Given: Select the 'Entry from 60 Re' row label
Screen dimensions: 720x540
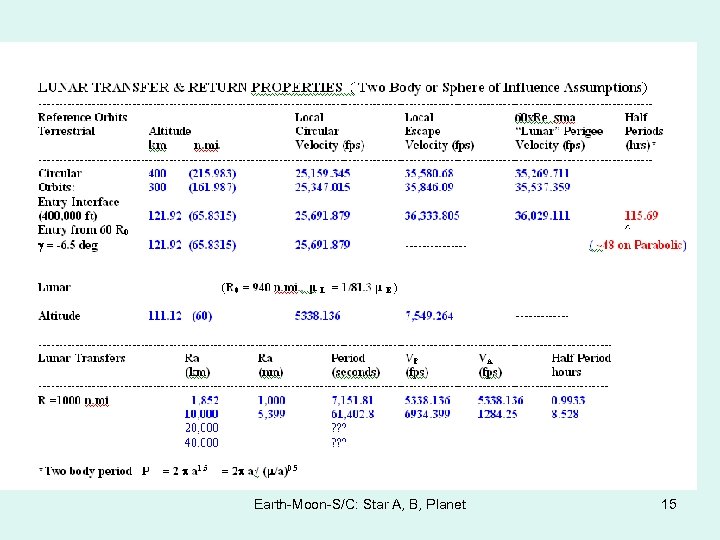Looking at the screenshot, I should click(x=83, y=230).
